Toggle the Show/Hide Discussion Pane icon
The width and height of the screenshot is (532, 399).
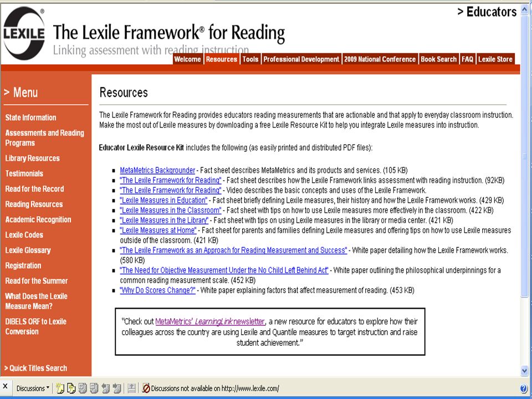coord(132,388)
